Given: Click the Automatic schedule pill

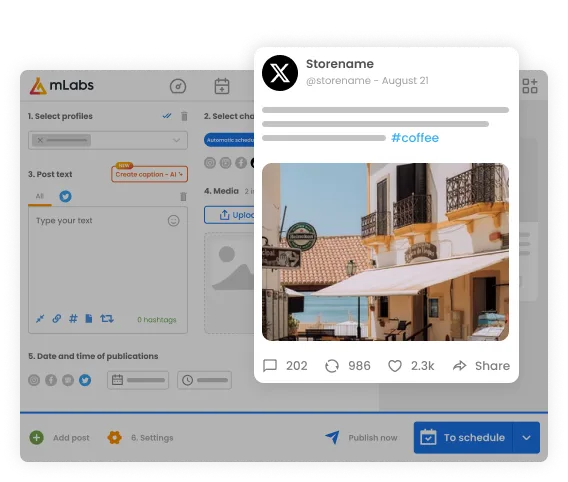Looking at the screenshot, I should (229, 140).
